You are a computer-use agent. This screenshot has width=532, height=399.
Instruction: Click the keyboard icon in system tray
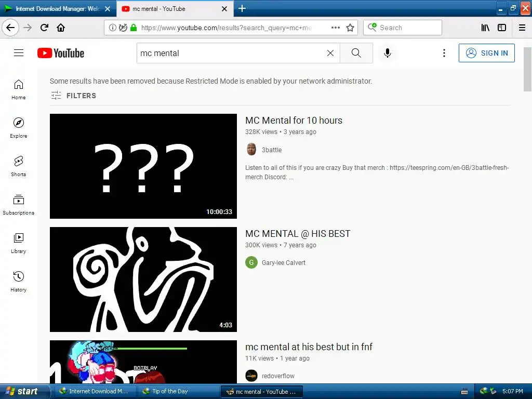click(464, 392)
